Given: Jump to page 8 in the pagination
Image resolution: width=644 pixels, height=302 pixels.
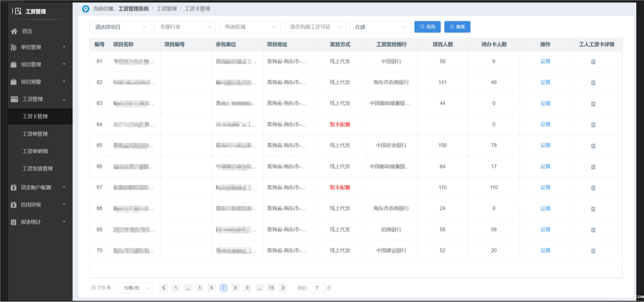Looking at the screenshot, I should point(235,288).
